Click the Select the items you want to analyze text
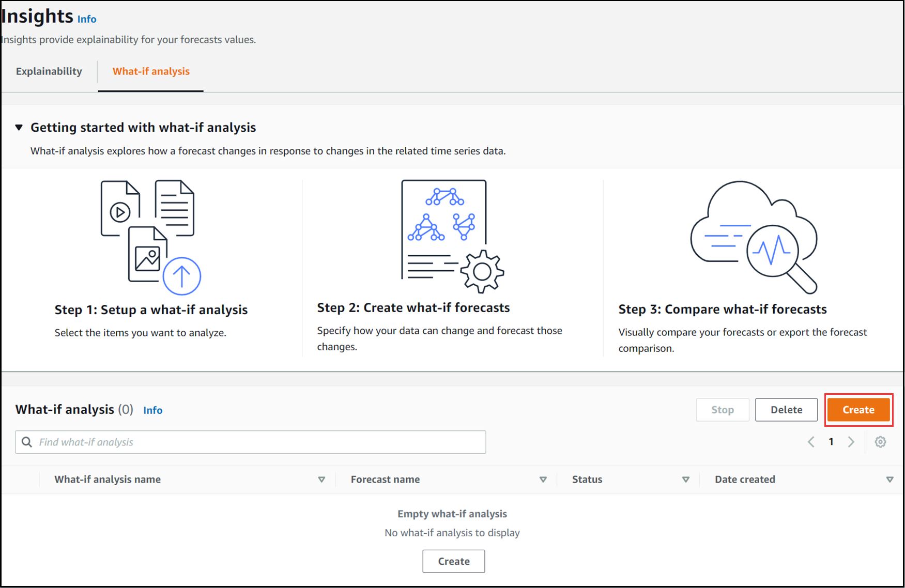 (141, 333)
